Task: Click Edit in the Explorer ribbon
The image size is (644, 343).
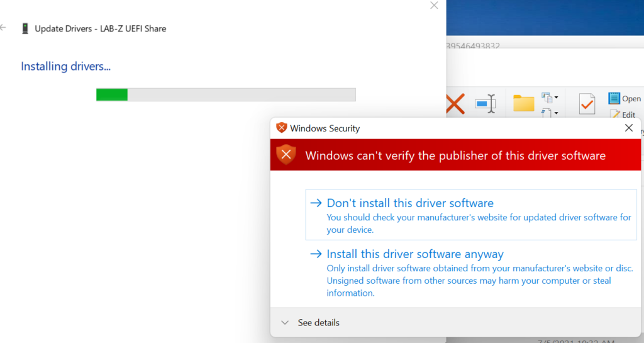Action: click(623, 115)
